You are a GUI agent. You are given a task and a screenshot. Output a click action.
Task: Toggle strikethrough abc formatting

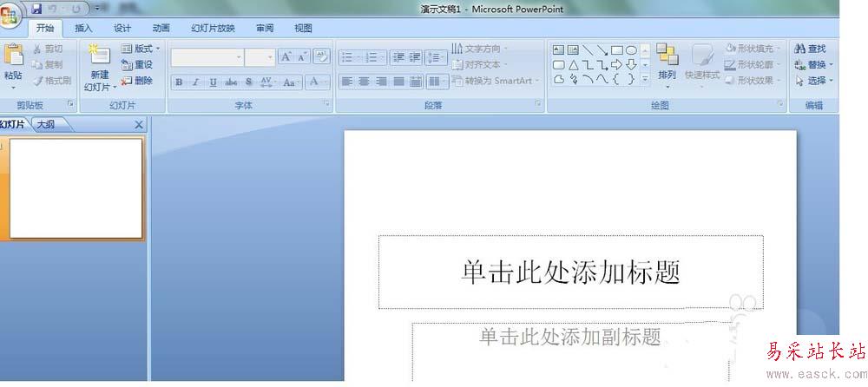pyautogui.click(x=231, y=82)
